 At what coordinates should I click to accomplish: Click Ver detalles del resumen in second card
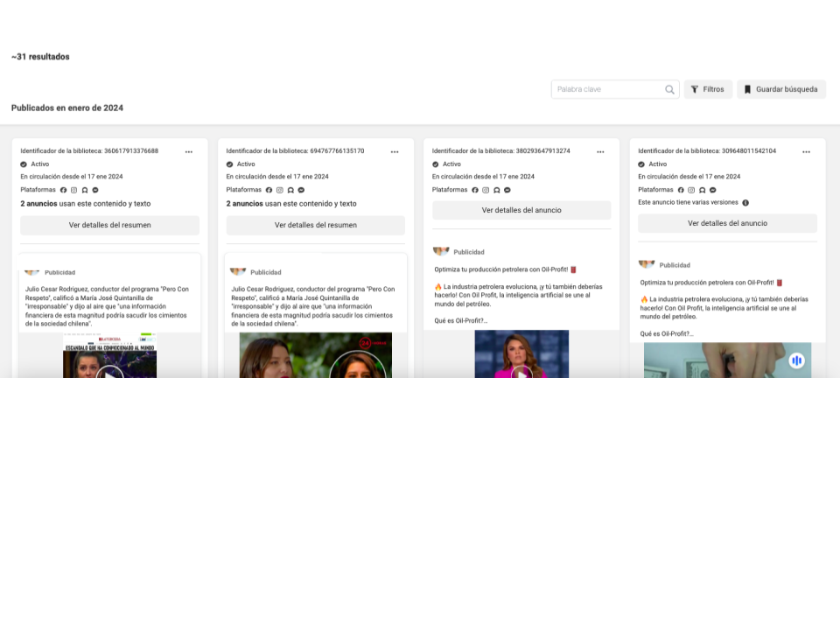315,225
